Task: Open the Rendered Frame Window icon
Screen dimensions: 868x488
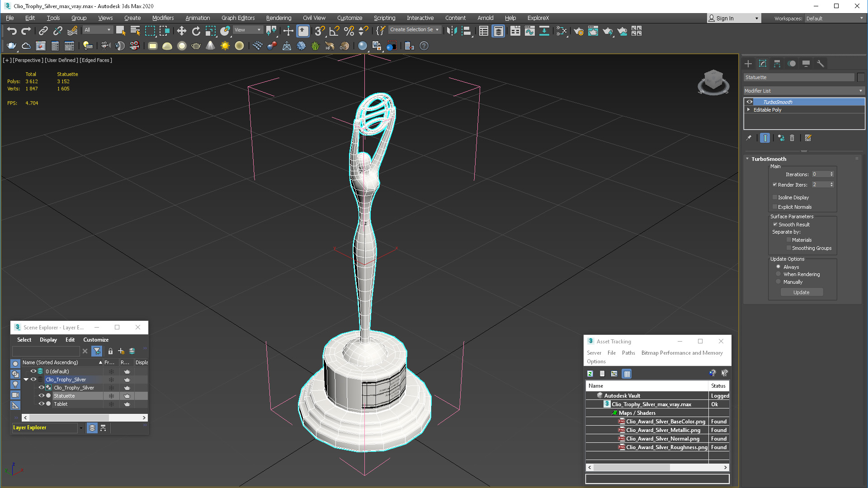Action: [593, 31]
